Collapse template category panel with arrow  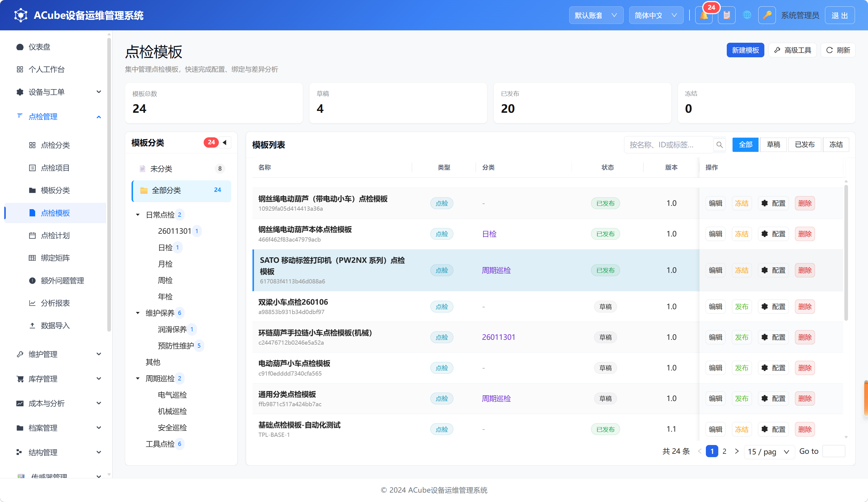pos(225,142)
